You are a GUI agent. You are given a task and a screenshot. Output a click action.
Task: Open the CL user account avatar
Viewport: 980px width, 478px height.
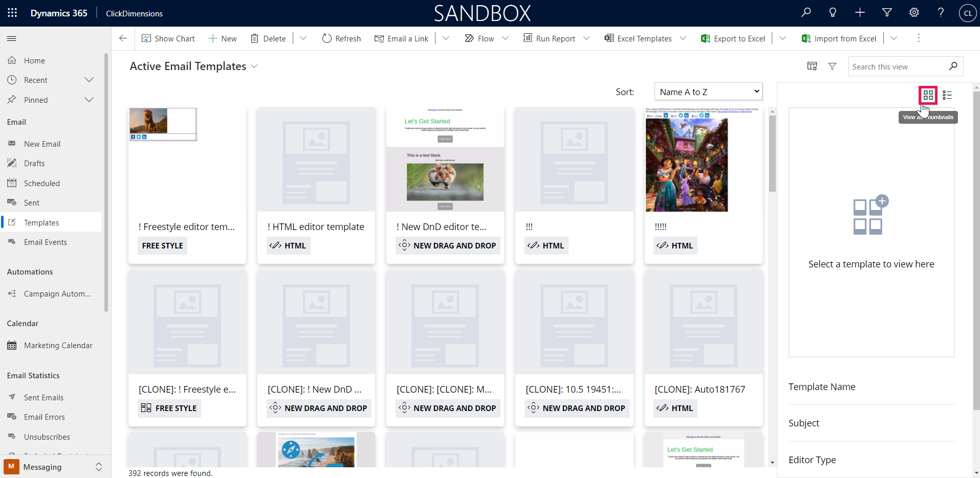[968, 13]
